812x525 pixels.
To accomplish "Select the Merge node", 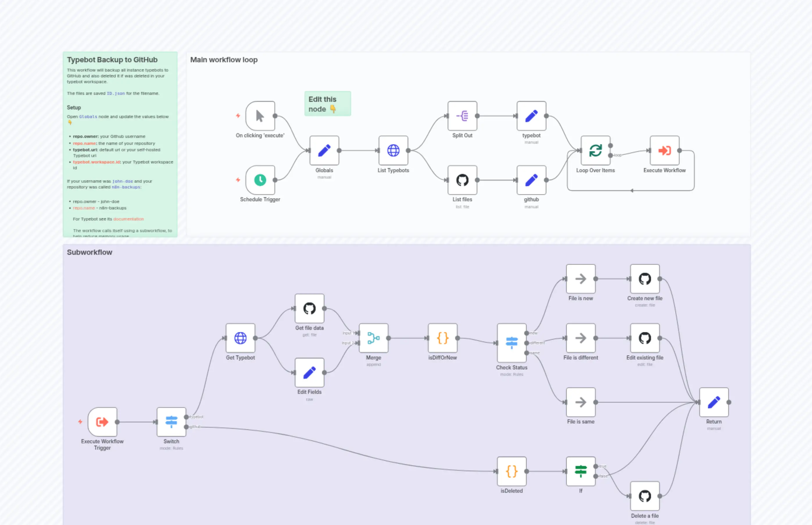I will coord(373,338).
